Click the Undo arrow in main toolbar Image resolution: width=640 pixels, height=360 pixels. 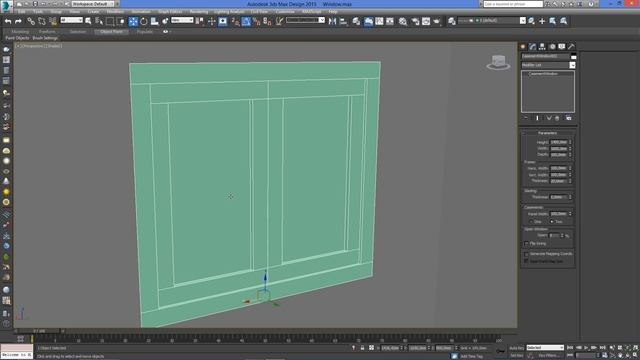pyautogui.click(x=8, y=21)
